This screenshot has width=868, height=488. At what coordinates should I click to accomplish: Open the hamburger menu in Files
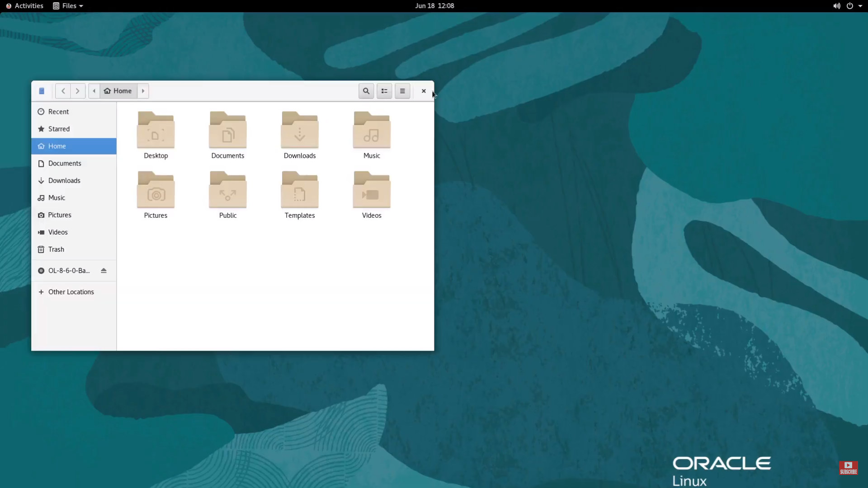(x=402, y=91)
